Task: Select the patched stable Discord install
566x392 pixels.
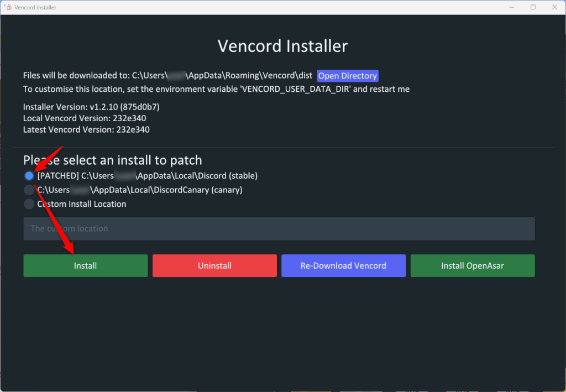Action: pos(28,175)
